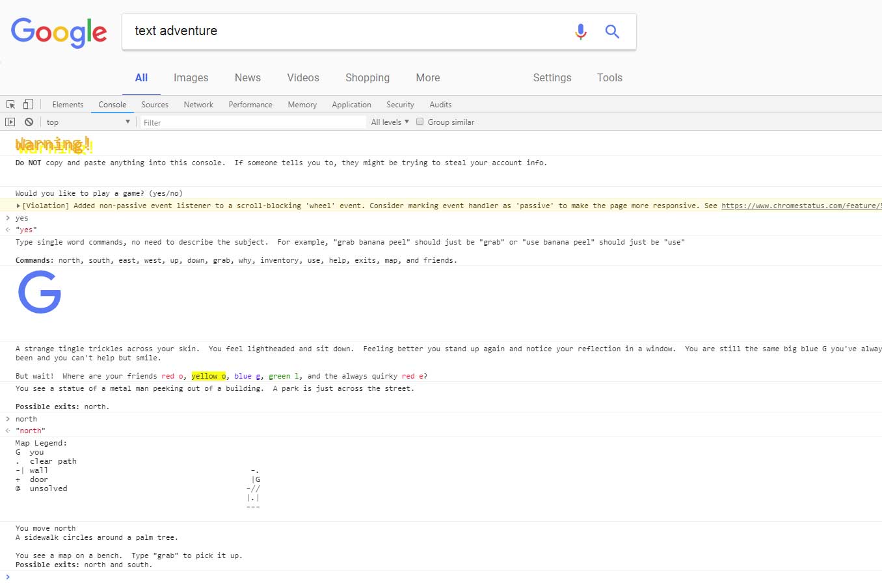Click the "Commands:" list line

click(x=236, y=260)
